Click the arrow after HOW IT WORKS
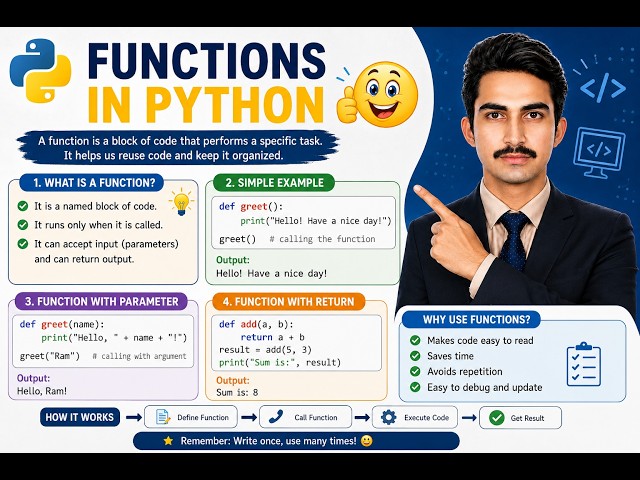 pos(134,417)
